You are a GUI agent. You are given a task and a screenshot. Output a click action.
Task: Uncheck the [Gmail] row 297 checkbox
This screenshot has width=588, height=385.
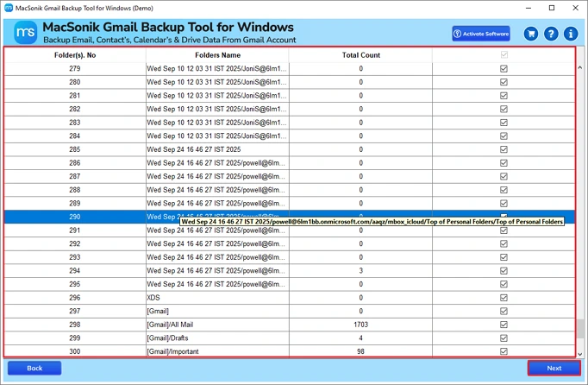504,311
